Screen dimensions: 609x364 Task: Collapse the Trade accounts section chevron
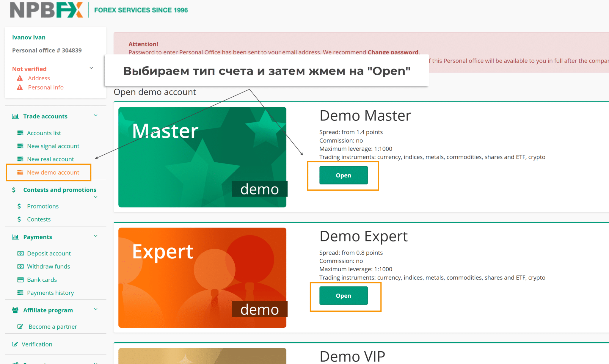[x=96, y=116]
